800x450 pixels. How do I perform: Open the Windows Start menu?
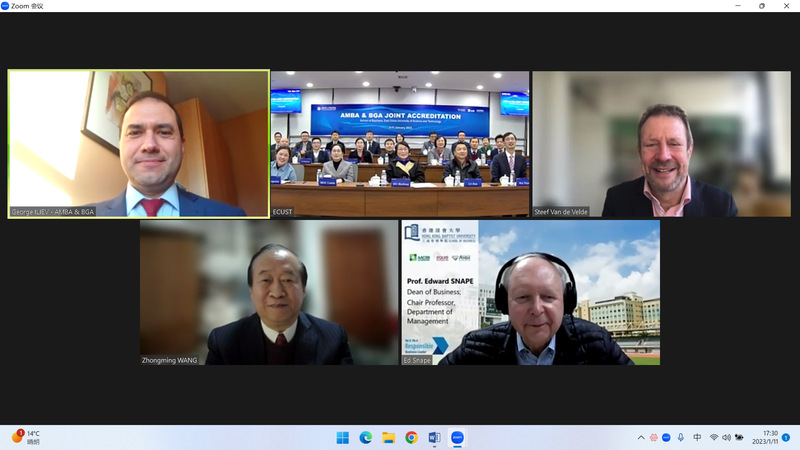coord(342,438)
